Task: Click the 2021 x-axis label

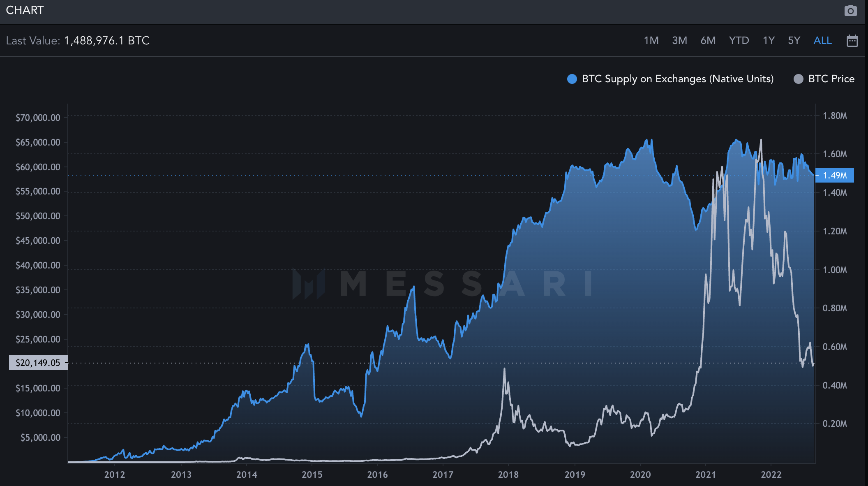Action: [x=706, y=474]
